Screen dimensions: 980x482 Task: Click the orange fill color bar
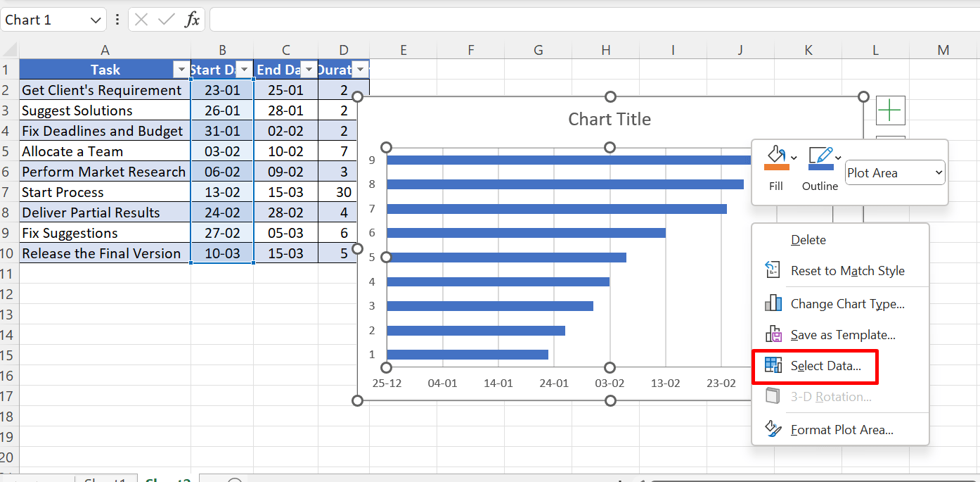pos(775,167)
